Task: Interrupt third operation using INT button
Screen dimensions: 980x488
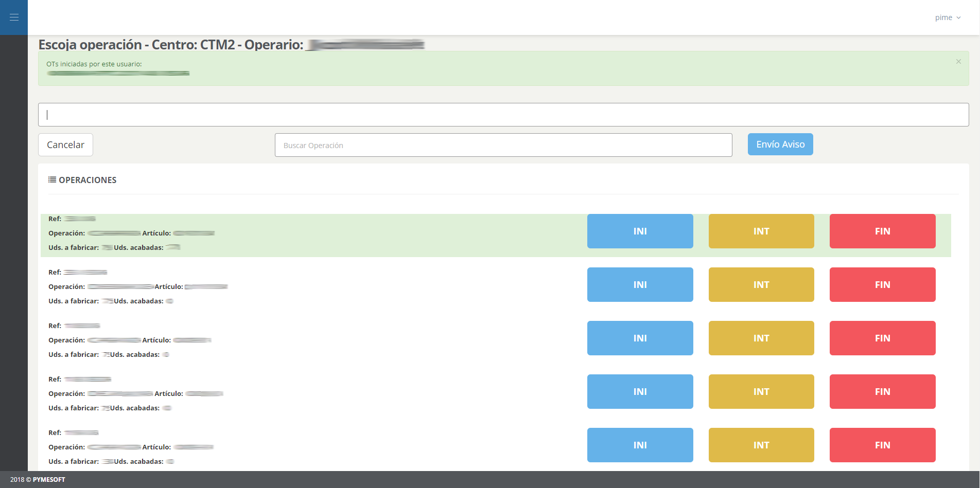Action: click(x=761, y=338)
